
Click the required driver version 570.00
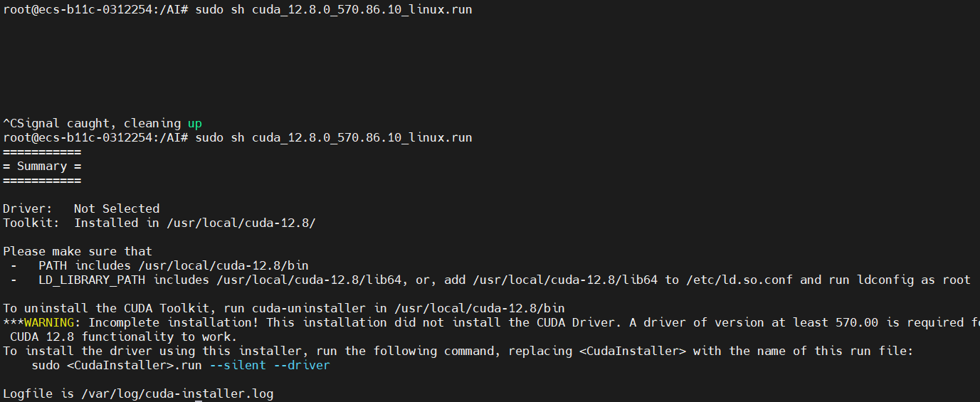pyautogui.click(x=857, y=322)
